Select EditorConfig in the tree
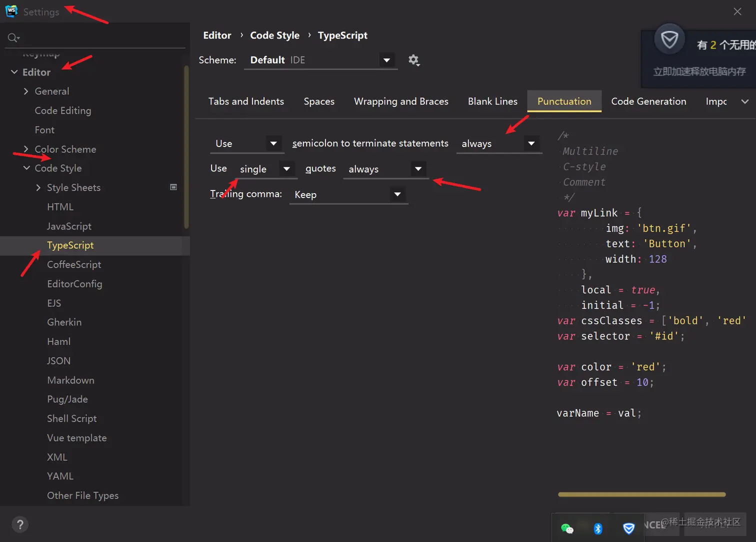 point(74,284)
